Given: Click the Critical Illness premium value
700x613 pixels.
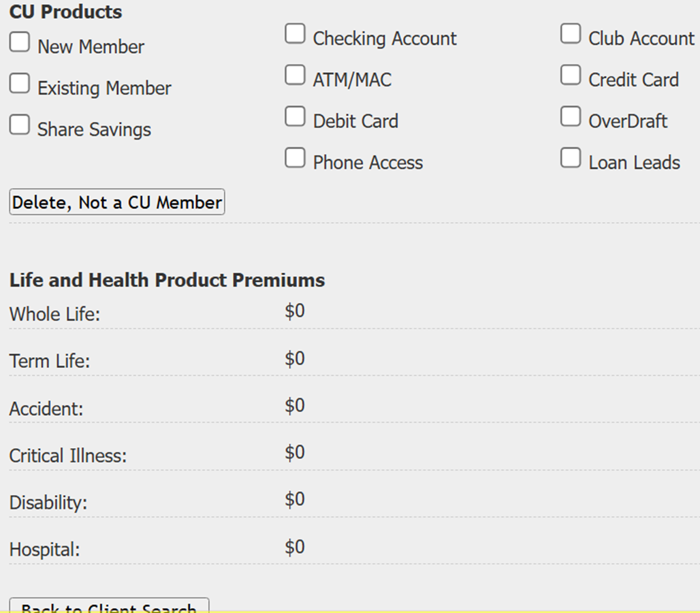Looking at the screenshot, I should 295,452.
